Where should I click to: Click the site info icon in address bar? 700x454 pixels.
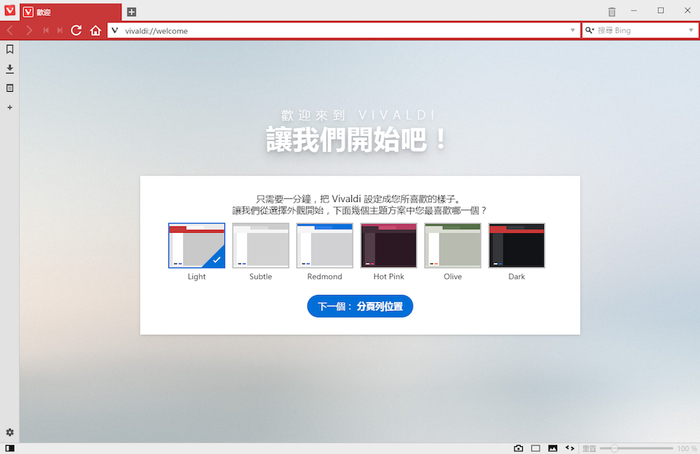(x=115, y=30)
